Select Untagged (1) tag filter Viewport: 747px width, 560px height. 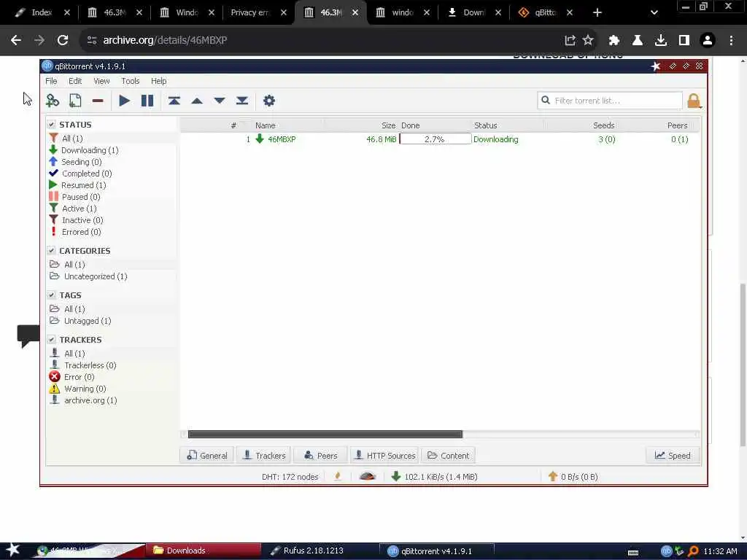click(88, 321)
